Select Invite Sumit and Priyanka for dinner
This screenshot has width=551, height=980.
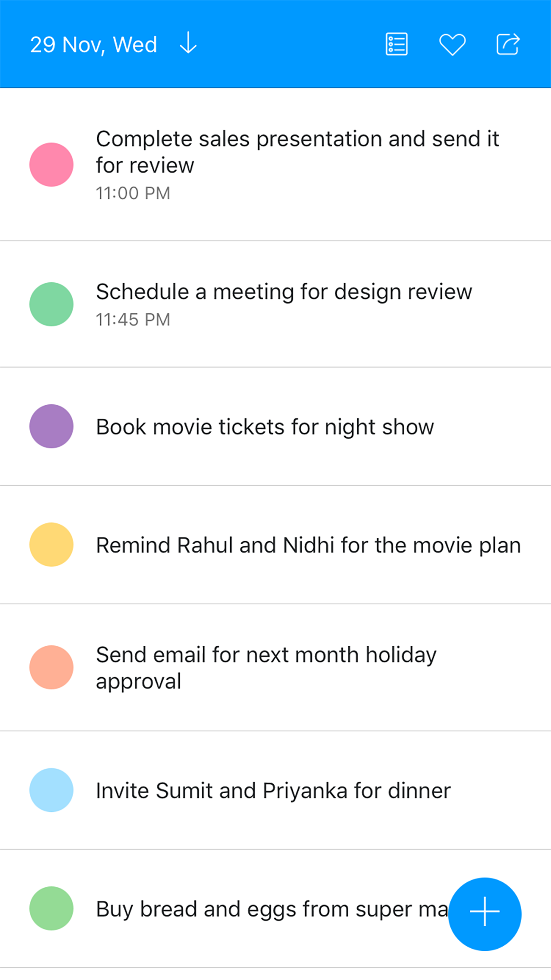coord(273,791)
